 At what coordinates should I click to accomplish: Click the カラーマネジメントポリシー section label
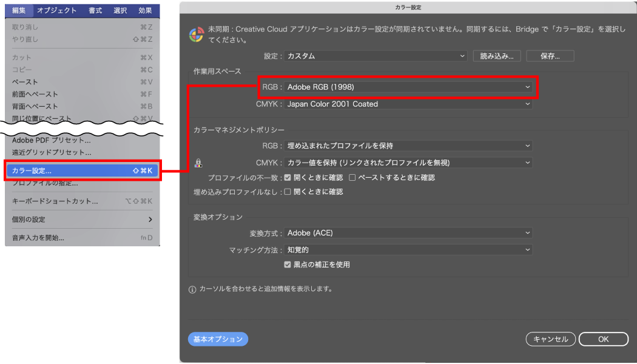click(239, 130)
